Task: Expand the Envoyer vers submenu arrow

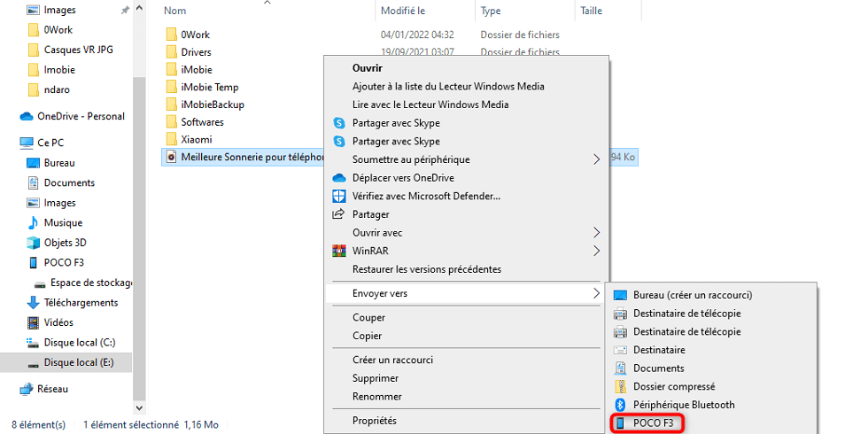Action: 596,293
